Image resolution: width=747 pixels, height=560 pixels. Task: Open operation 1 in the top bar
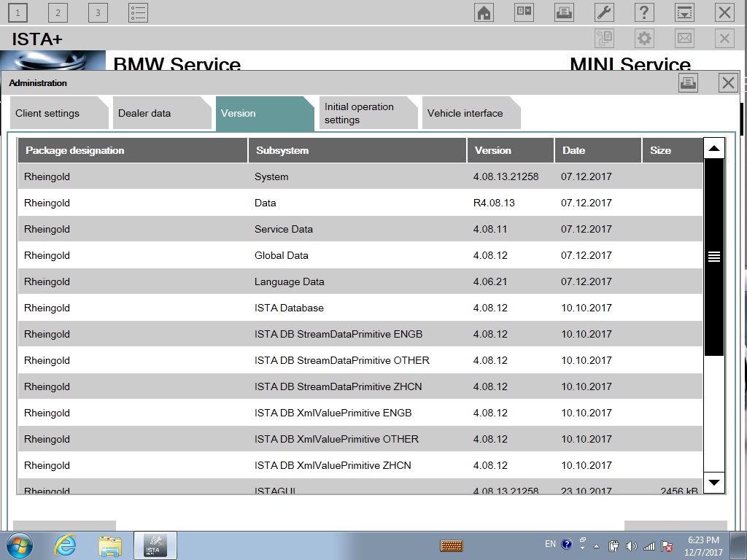tap(18, 12)
